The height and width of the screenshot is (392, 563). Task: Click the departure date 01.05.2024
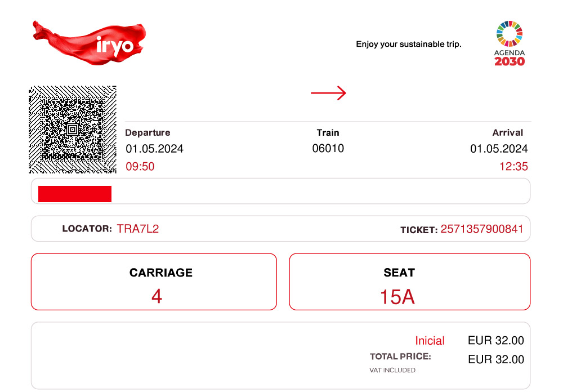pyautogui.click(x=154, y=149)
